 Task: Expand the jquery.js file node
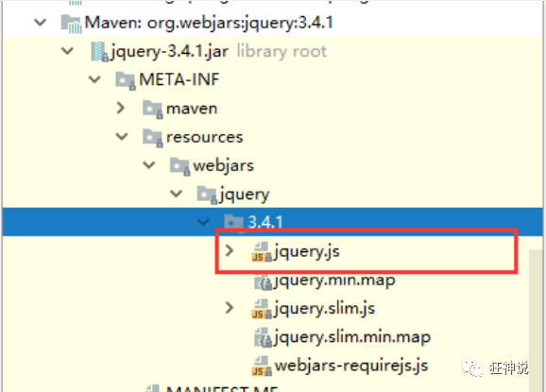[230, 250]
